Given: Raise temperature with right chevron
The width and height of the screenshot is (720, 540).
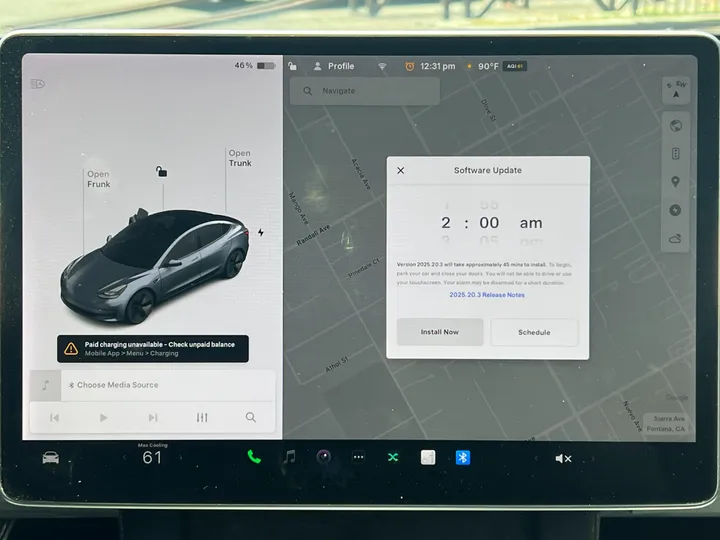Looking at the screenshot, I should coord(180,457).
